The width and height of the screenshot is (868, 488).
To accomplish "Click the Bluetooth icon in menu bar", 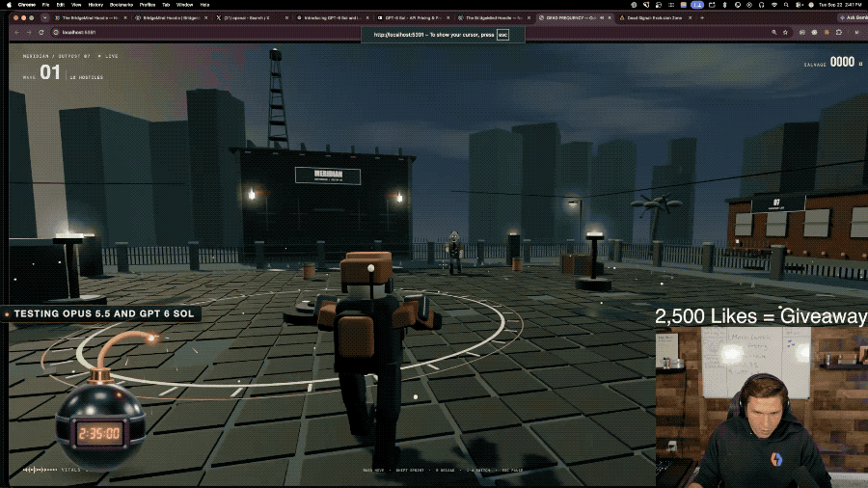I will (x=724, y=5).
